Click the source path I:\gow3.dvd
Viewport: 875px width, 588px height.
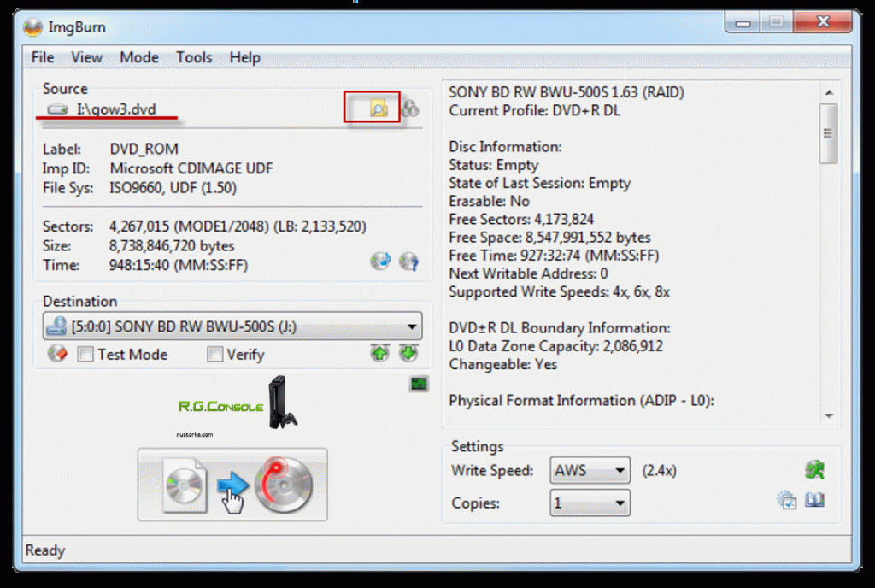click(116, 109)
